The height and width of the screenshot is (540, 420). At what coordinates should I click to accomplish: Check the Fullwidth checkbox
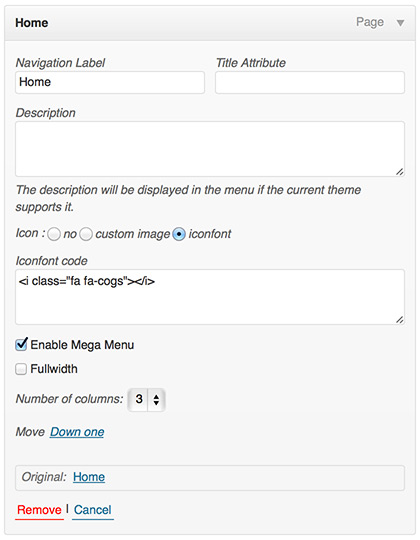(x=21, y=369)
